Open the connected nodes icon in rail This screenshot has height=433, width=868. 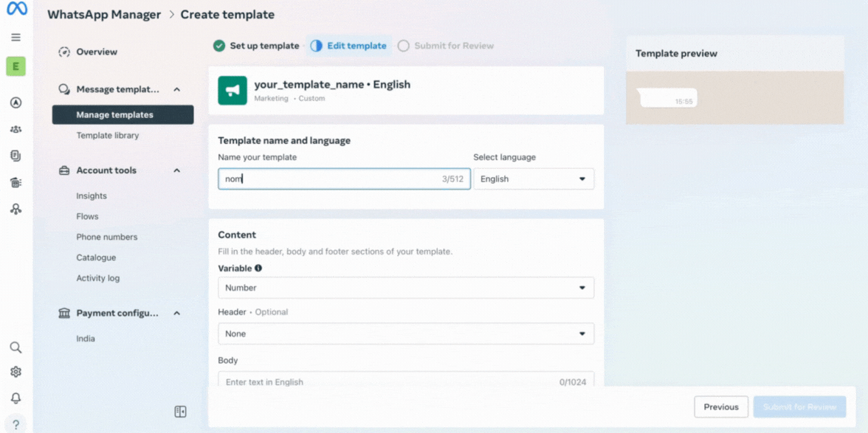click(16, 209)
